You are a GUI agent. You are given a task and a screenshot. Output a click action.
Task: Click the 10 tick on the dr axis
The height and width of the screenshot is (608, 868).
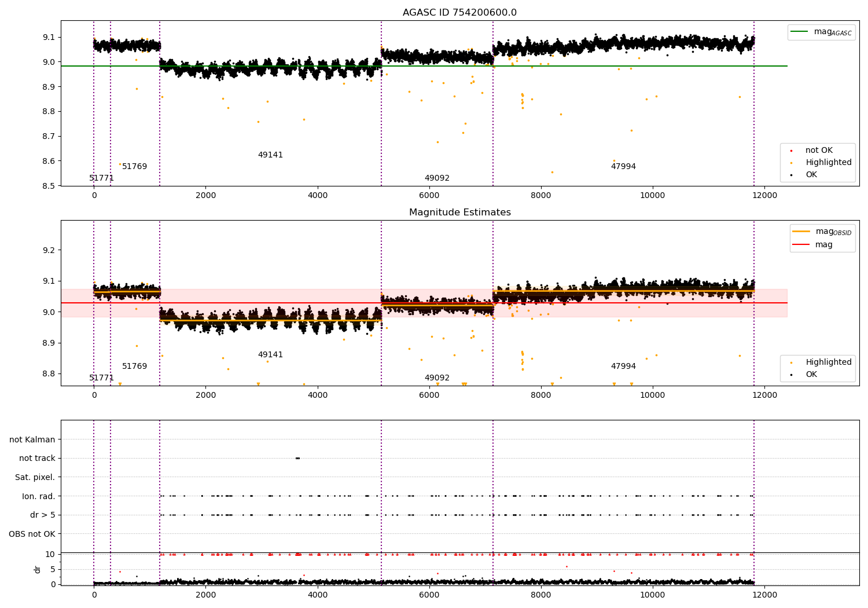click(50, 554)
